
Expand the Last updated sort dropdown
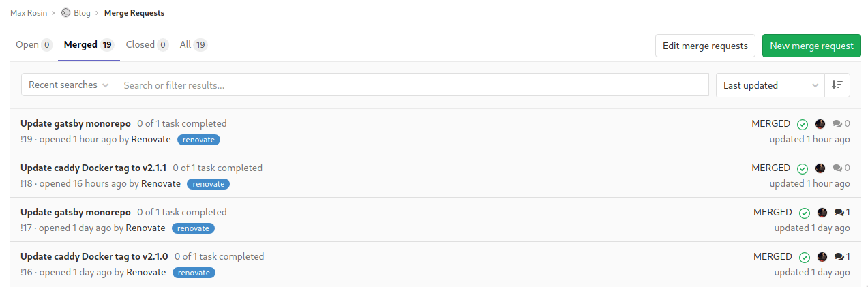point(770,85)
